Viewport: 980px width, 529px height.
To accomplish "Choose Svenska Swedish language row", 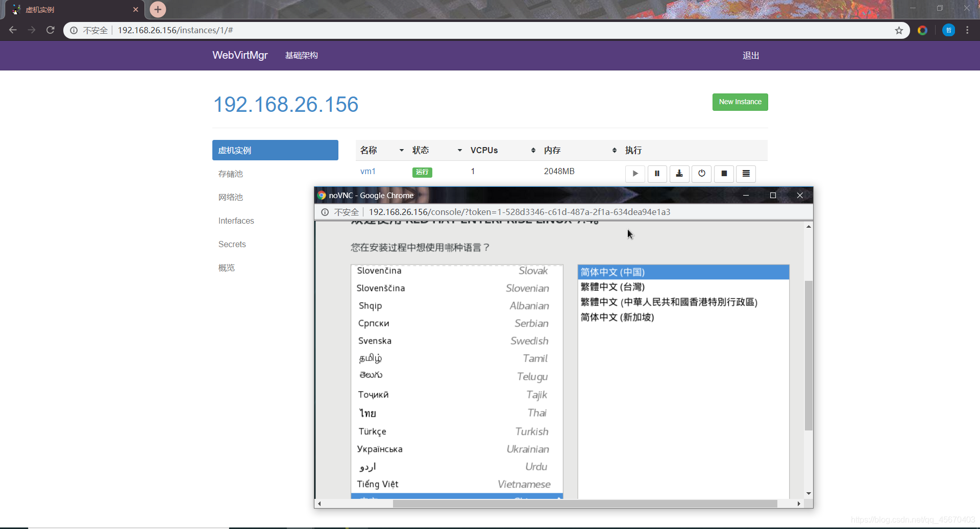I will 457,341.
